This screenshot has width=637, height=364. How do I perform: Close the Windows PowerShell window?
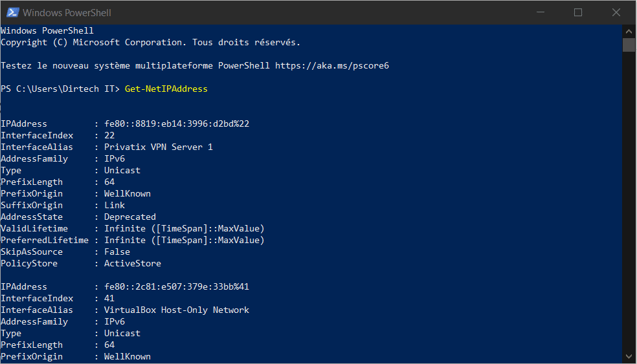[x=616, y=12]
